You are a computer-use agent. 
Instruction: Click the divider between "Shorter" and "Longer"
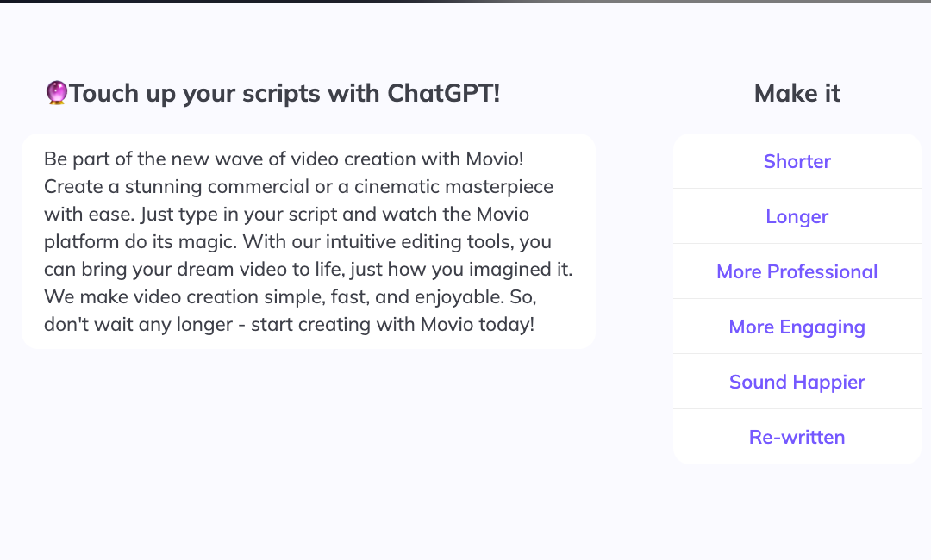point(797,189)
